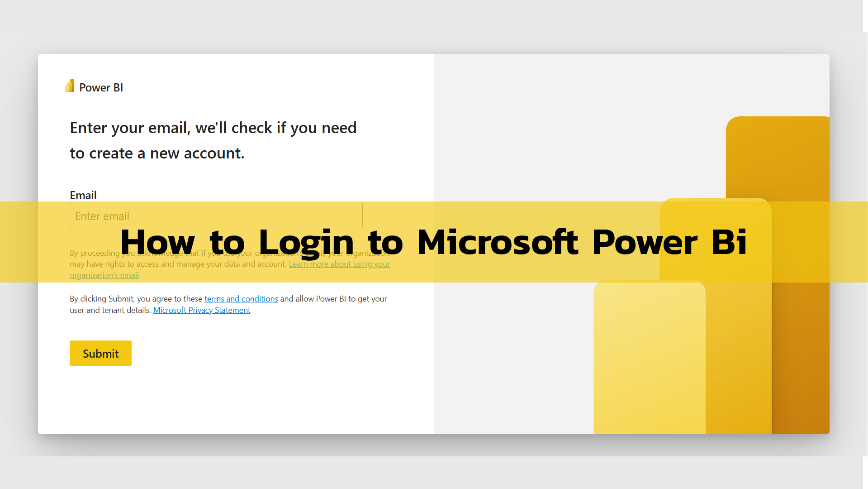
Task: Select the 'Email' field label
Action: 83,195
